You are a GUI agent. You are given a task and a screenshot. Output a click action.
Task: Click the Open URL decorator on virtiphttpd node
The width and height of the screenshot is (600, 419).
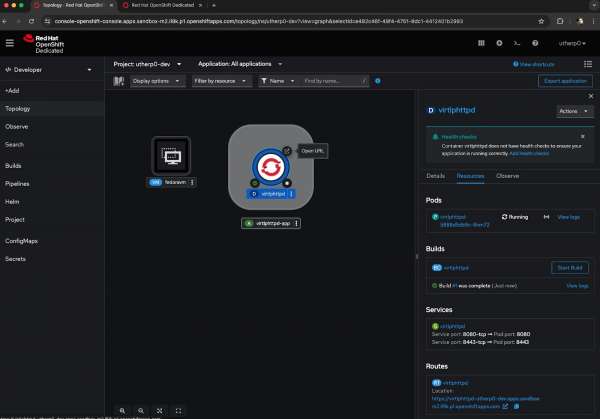287,151
